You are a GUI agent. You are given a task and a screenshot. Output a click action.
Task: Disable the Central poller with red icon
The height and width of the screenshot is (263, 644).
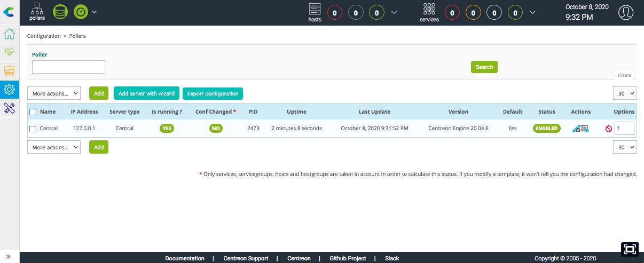tap(608, 129)
